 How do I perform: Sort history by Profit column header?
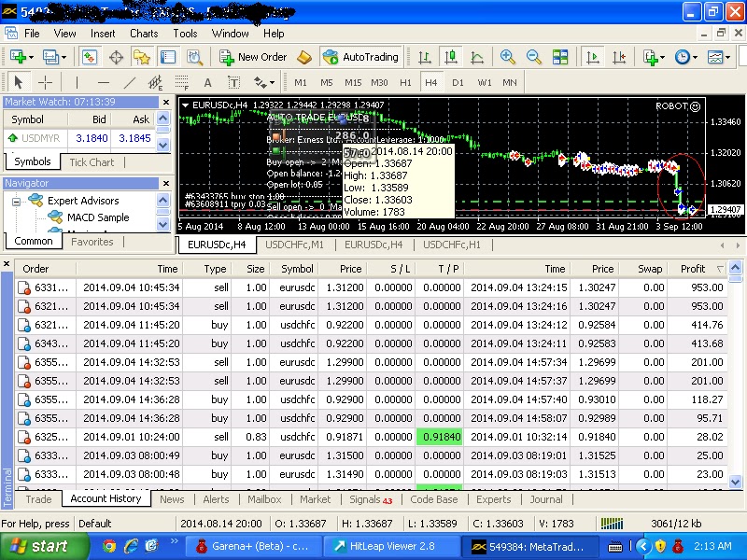pos(693,269)
